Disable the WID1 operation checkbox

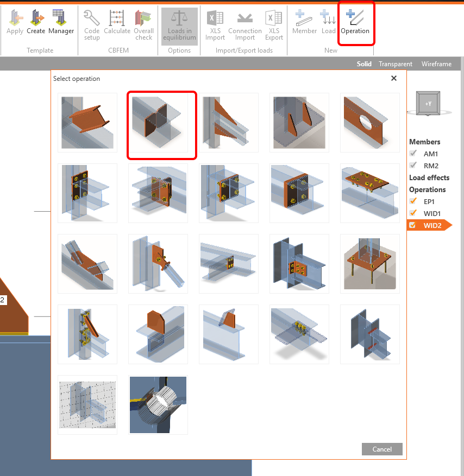tap(413, 213)
